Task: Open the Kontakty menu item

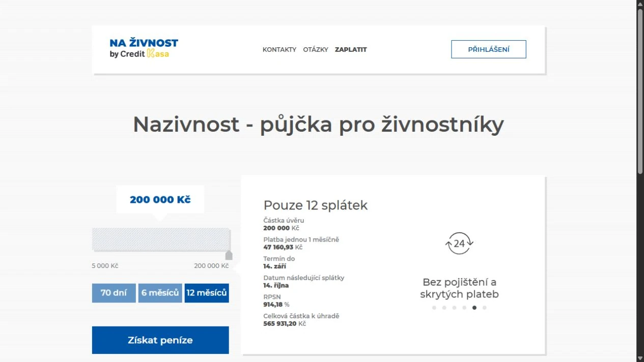Action: (279, 50)
